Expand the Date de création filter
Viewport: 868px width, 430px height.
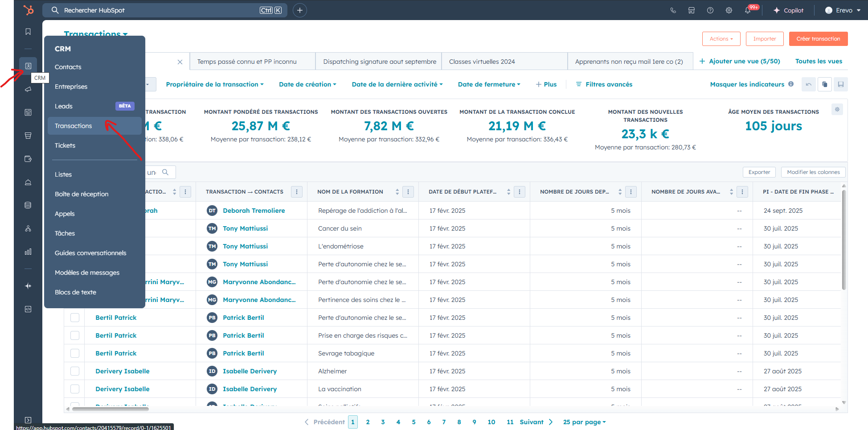click(x=307, y=84)
